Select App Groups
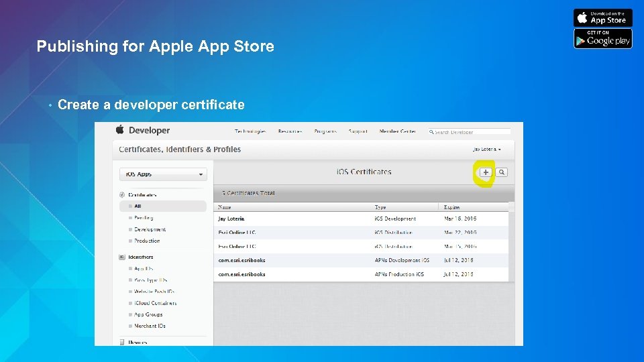 coord(148,314)
